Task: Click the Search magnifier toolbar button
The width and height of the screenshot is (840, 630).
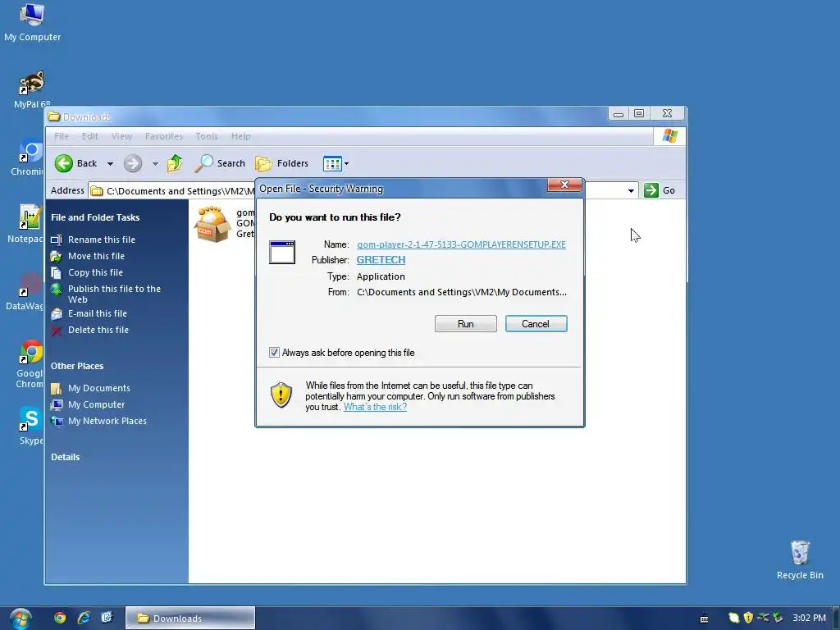Action: click(220, 163)
